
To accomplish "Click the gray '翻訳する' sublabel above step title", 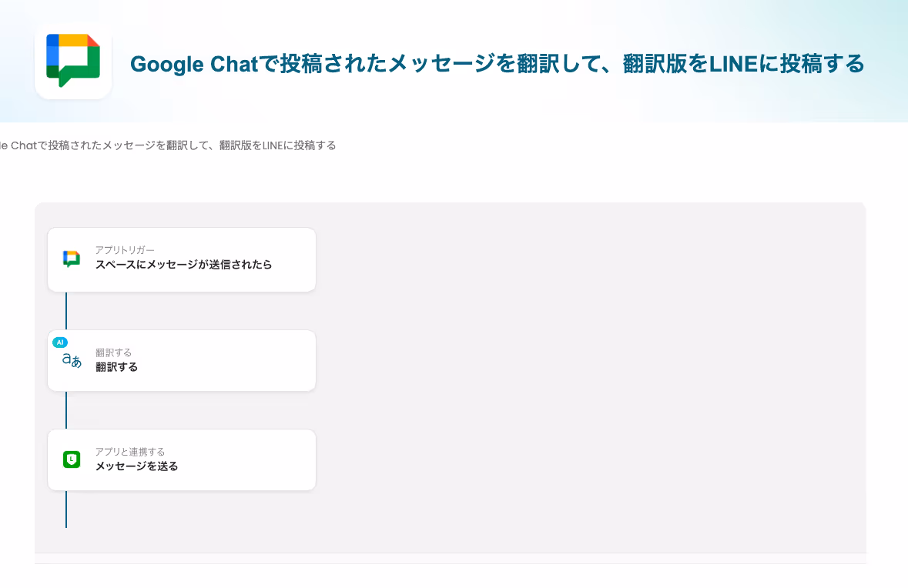I will coord(113,352).
